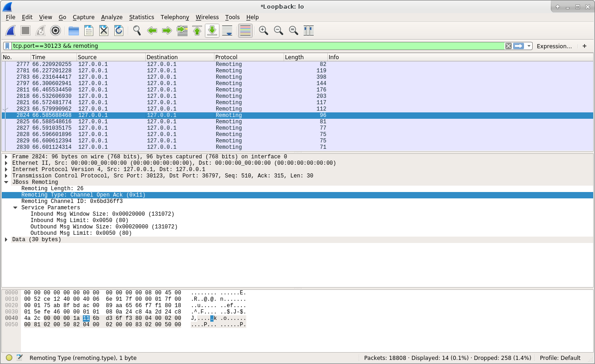
Task: Sort packets by the No. column header
Action: coord(16,57)
